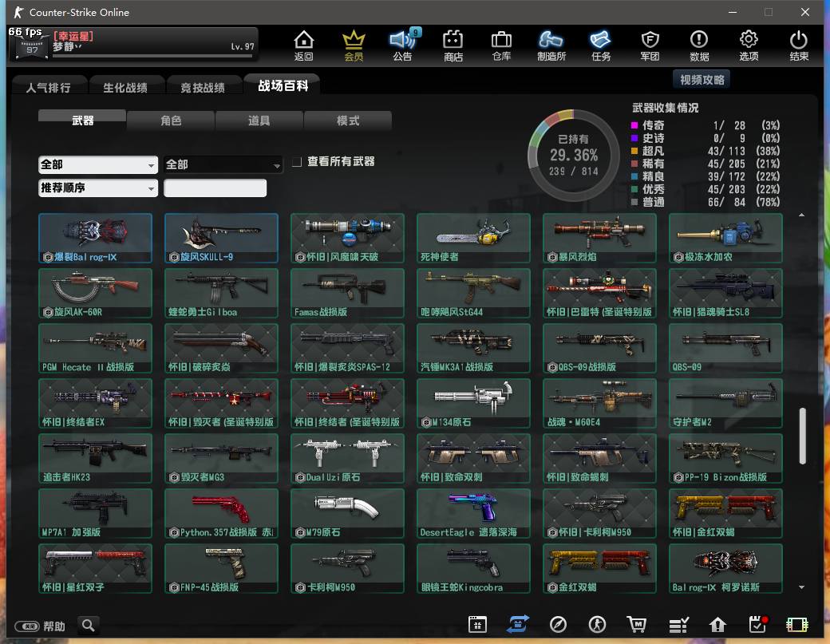The width and height of the screenshot is (830, 644).
Task: Open the 军团 clan shield icon
Action: point(650,45)
